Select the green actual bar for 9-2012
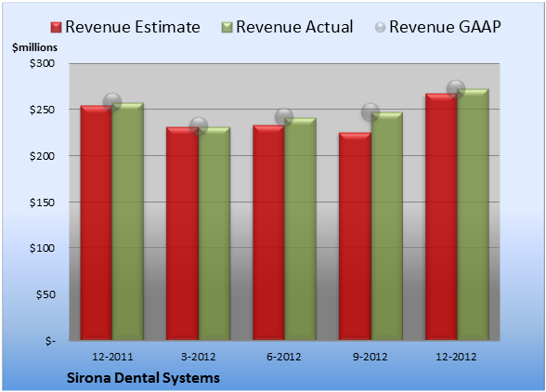Image resolution: width=546 pixels, height=392 pixels. click(387, 226)
